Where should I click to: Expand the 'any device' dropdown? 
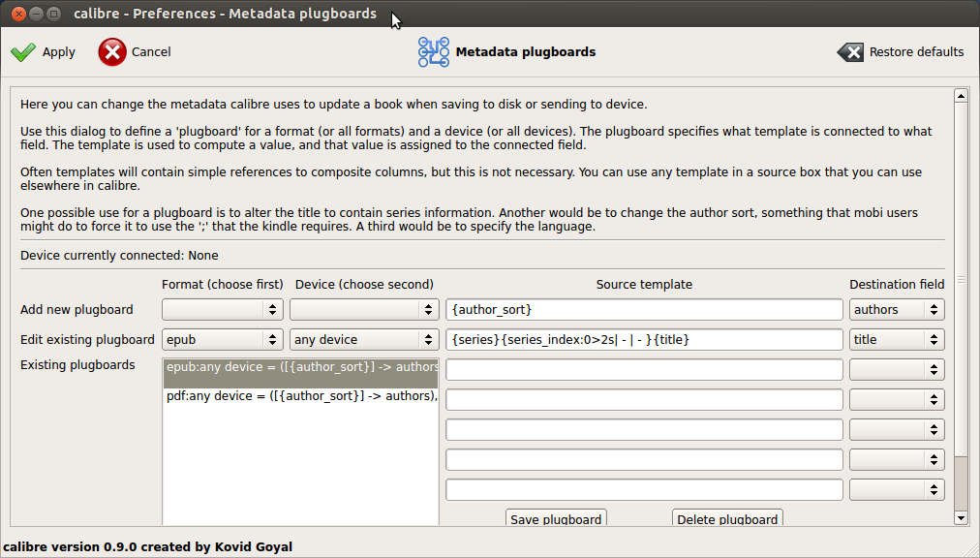point(363,340)
